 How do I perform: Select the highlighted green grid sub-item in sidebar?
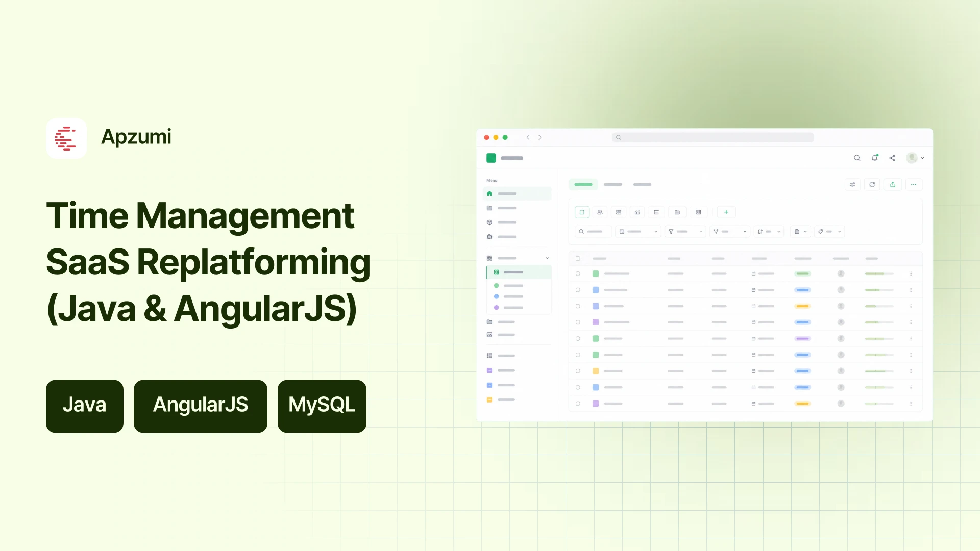pyautogui.click(x=519, y=272)
